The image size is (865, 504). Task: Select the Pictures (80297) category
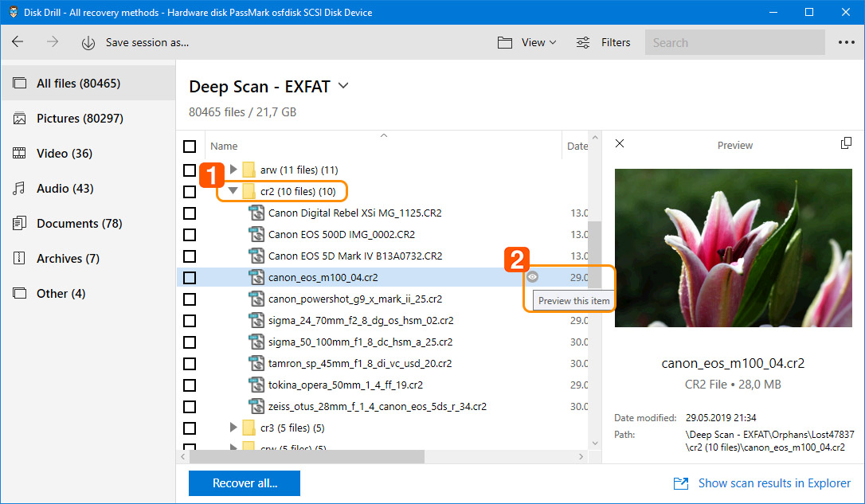(x=88, y=118)
